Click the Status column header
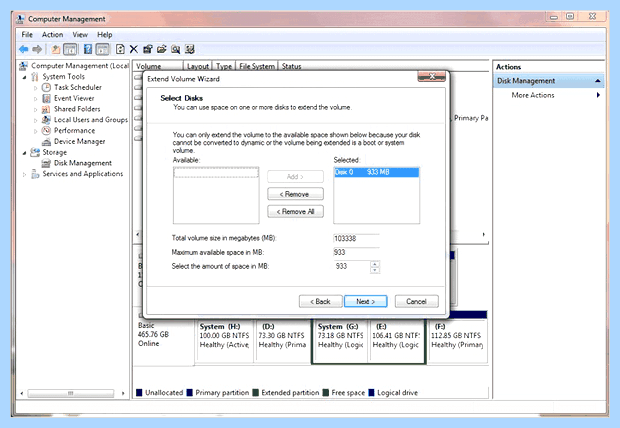Viewport: 620px width, 428px height. pyautogui.click(x=291, y=66)
